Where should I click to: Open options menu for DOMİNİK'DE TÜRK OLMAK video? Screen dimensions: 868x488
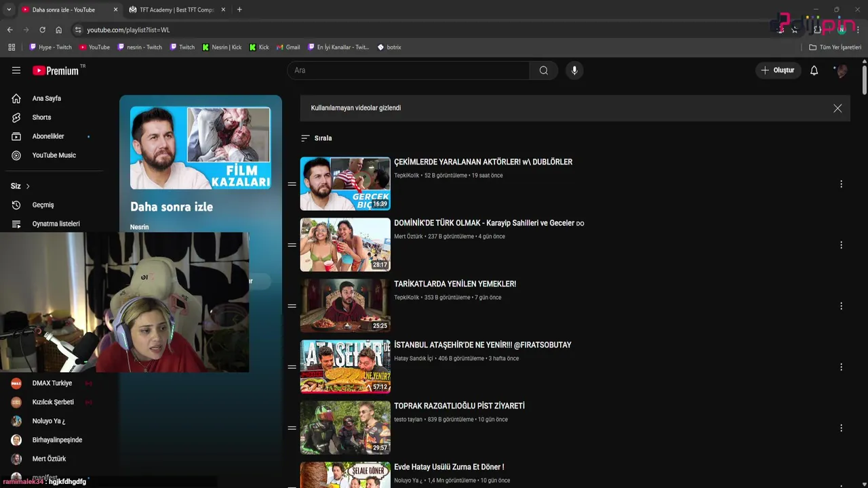841,245
